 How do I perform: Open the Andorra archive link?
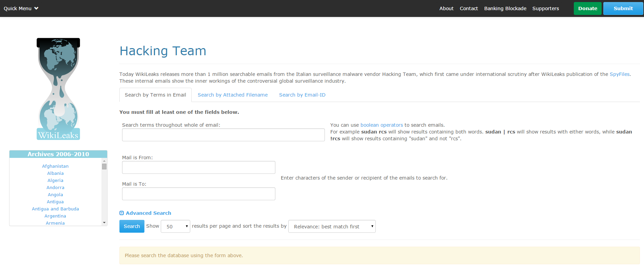pyautogui.click(x=55, y=187)
